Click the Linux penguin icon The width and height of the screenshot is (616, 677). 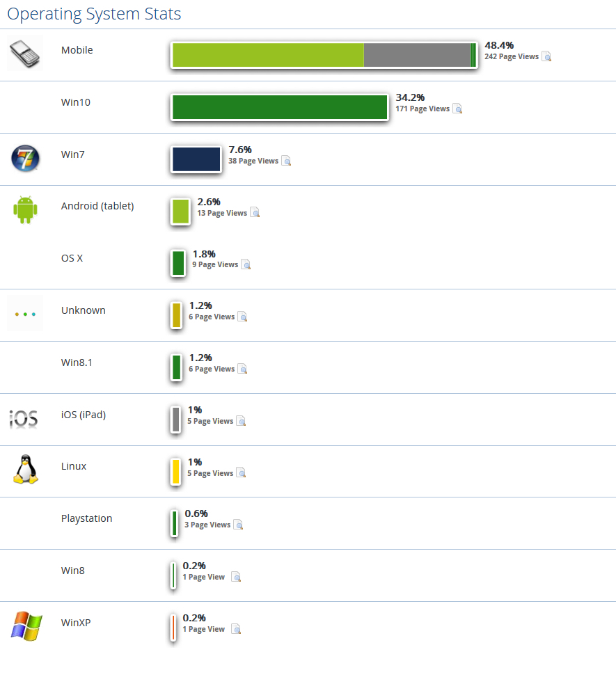tap(25, 470)
